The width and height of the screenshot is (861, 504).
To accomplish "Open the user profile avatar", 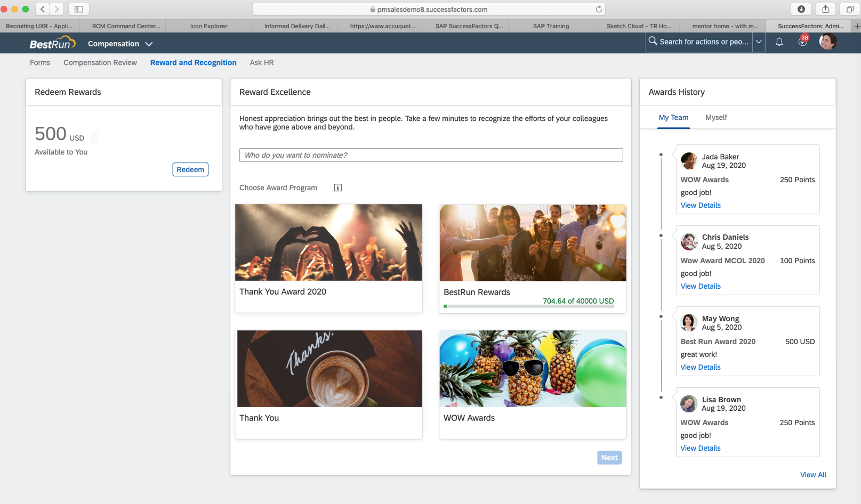I will tap(828, 41).
